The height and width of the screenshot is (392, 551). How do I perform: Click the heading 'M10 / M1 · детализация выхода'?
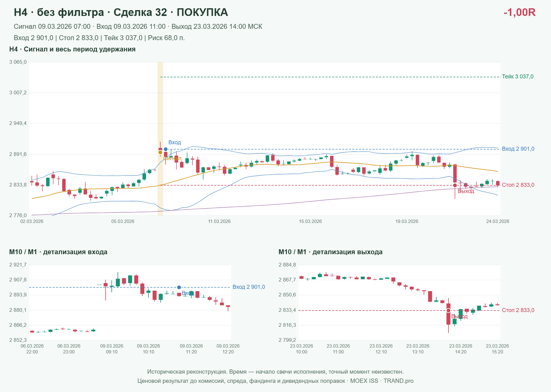click(x=331, y=252)
